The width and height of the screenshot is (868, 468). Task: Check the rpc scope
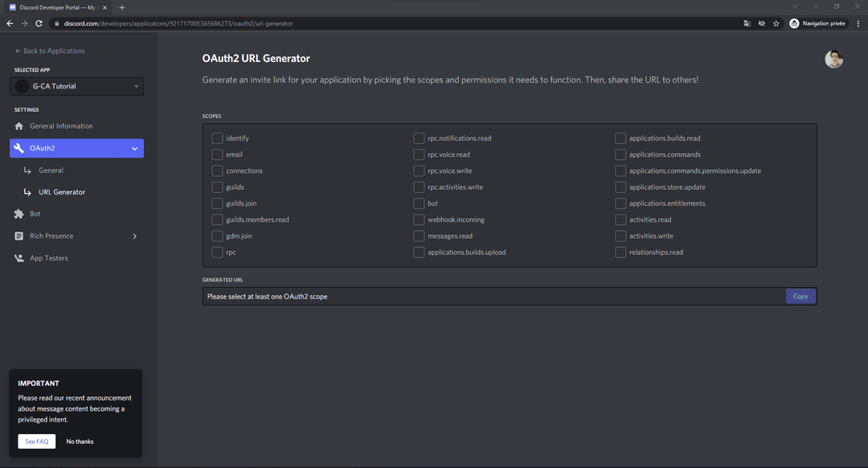pyautogui.click(x=217, y=252)
